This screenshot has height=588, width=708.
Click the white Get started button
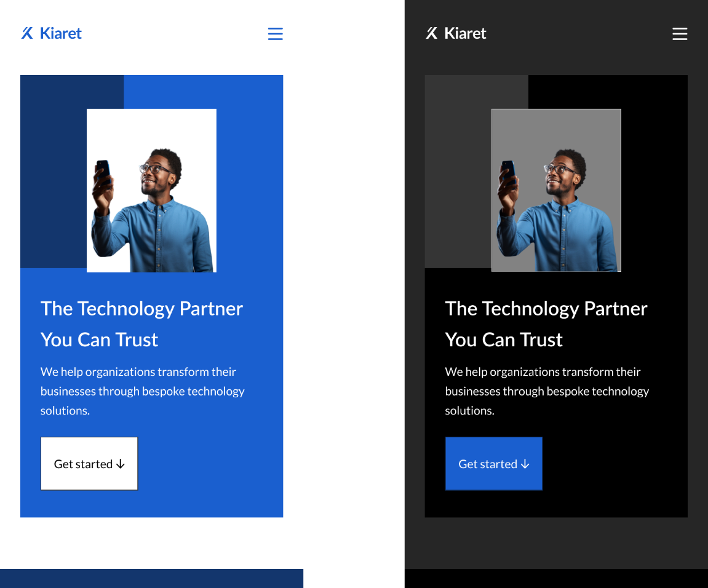(x=89, y=463)
